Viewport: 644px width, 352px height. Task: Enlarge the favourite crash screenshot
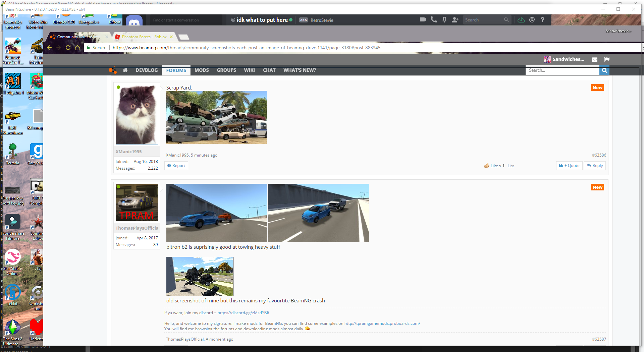pos(200,276)
